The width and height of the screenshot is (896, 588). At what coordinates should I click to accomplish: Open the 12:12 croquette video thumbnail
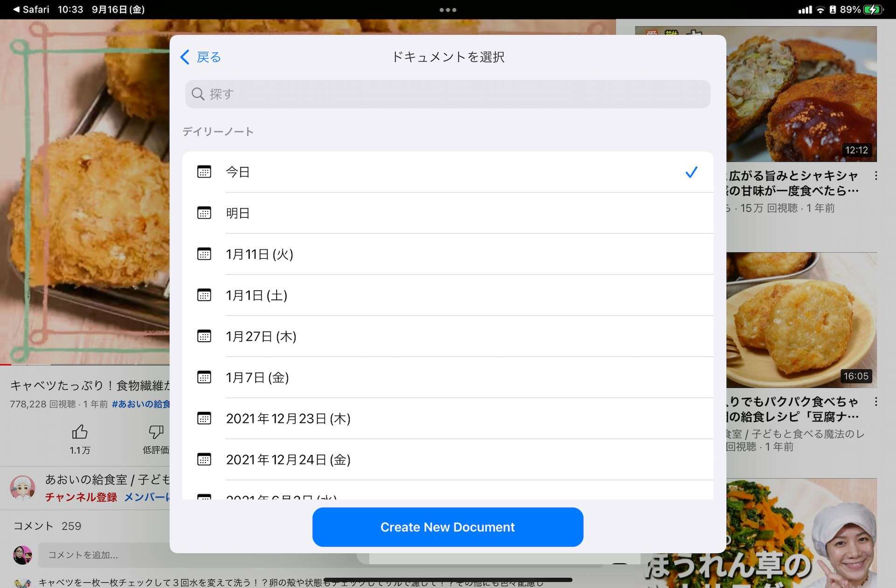point(801,94)
